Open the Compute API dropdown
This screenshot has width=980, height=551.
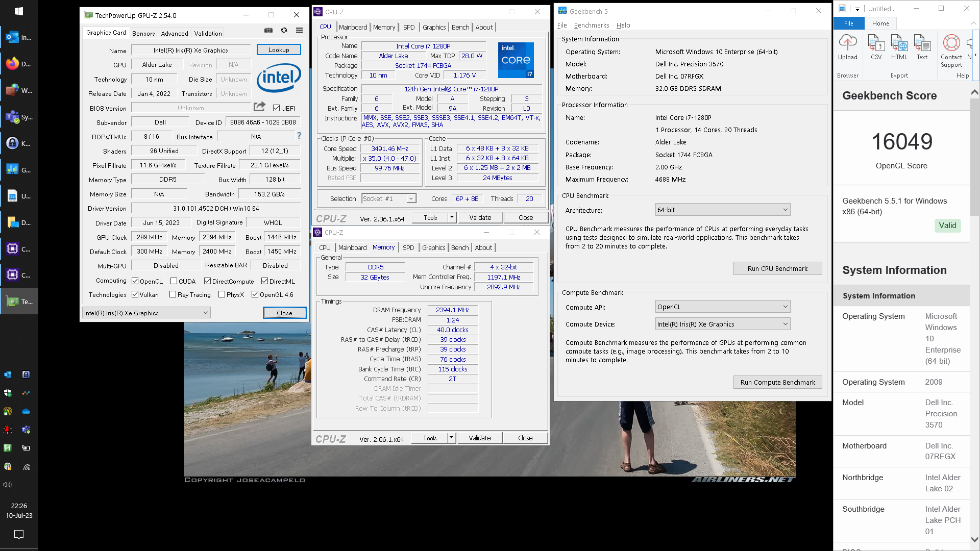click(723, 307)
